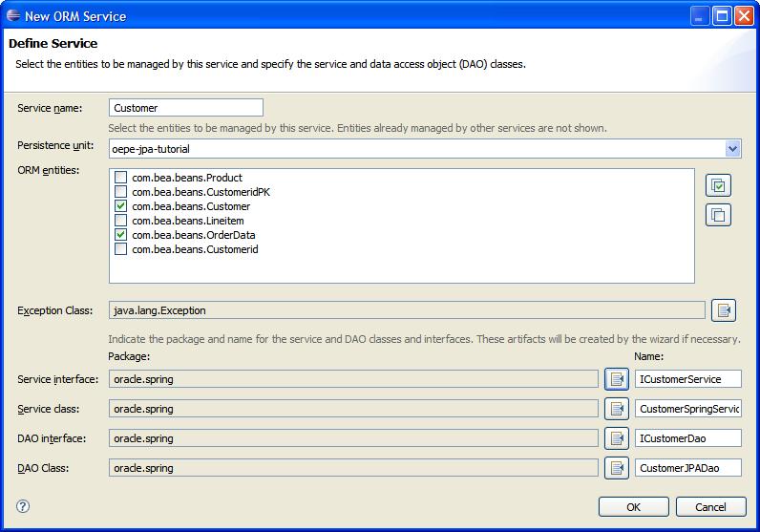Screen dimensions: 760x532
Task: Enable the com.bea.beans.Lineitem checkbox
Action: [x=121, y=221]
